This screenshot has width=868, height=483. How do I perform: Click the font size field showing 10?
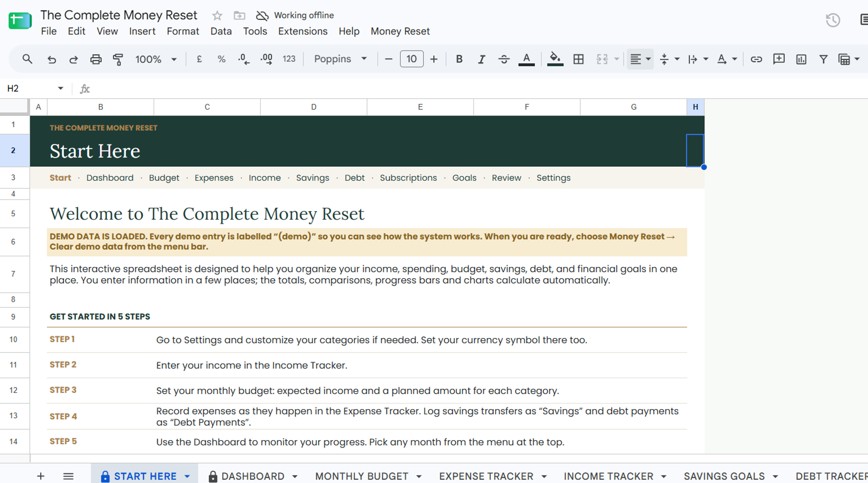click(411, 59)
